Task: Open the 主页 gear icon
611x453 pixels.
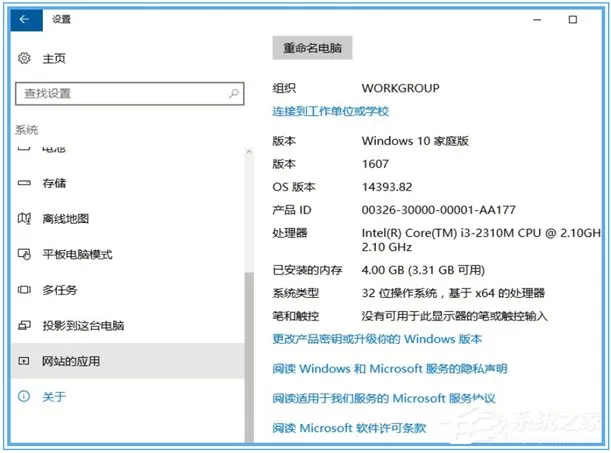Action: point(24,58)
